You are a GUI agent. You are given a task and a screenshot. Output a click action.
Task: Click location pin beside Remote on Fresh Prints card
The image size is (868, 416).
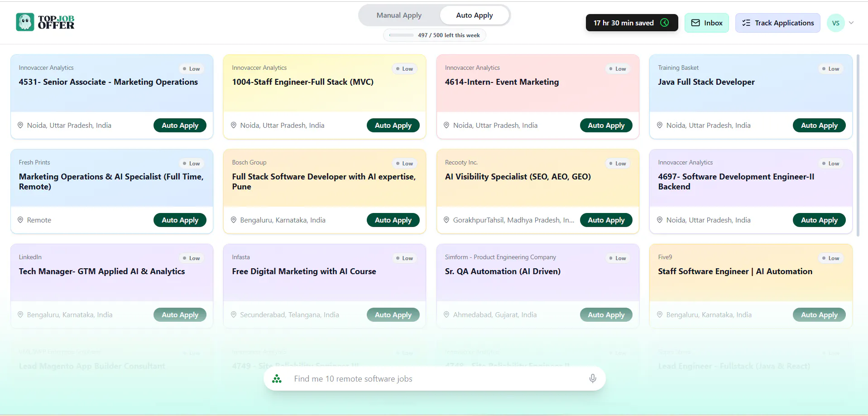click(20, 220)
